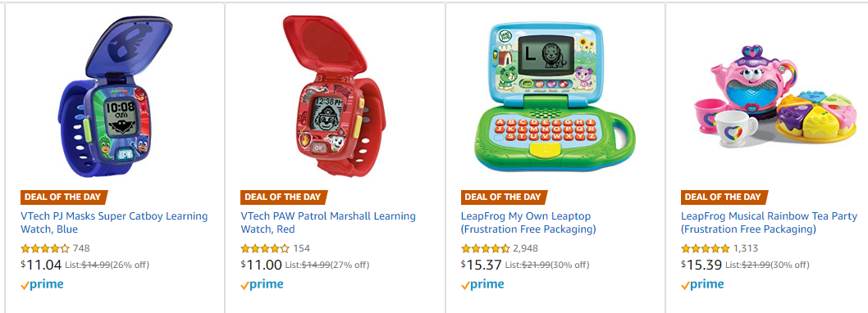Open the PJ Masks Catboy watch image
The image size is (868, 313).
(x=115, y=97)
